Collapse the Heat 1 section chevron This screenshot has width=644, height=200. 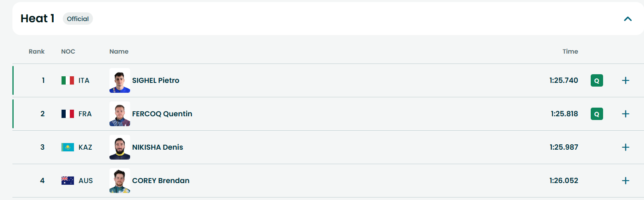627,19
